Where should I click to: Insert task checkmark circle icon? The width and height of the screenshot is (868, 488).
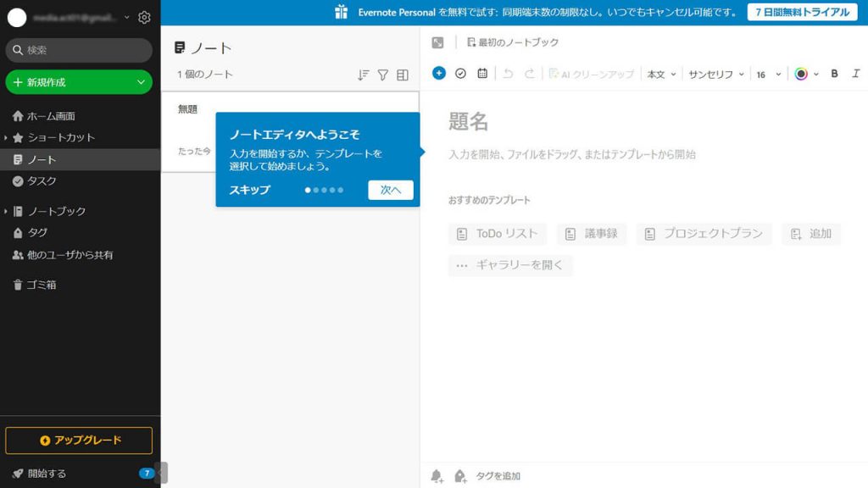[x=460, y=74]
